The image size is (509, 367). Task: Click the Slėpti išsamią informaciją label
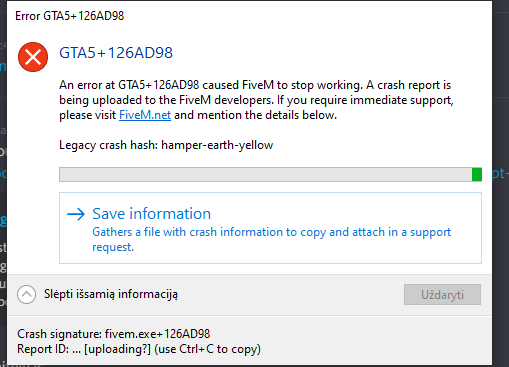[x=111, y=294]
